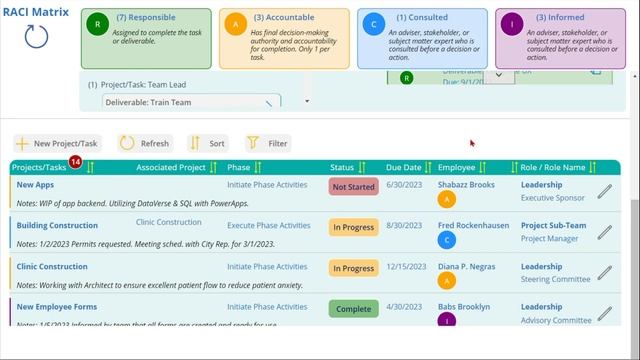
Task: Click Associated Project value Clinic Construction
Action: click(x=169, y=222)
